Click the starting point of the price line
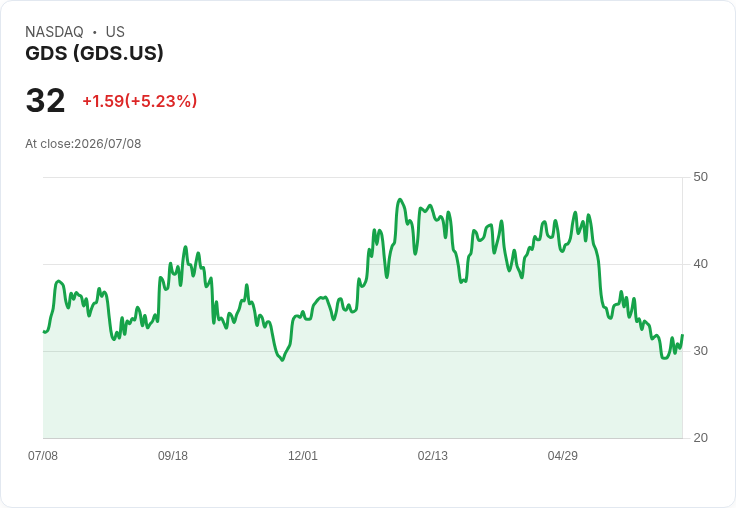The image size is (736, 508). point(44,331)
